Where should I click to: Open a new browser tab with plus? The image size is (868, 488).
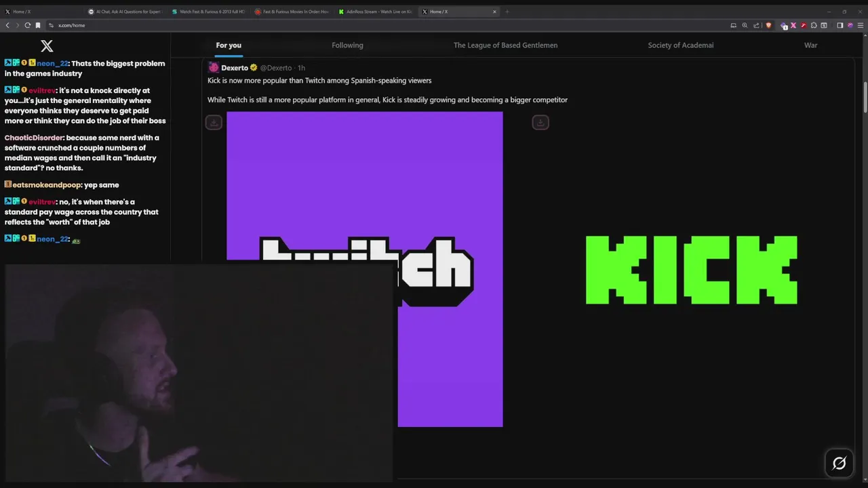click(507, 12)
